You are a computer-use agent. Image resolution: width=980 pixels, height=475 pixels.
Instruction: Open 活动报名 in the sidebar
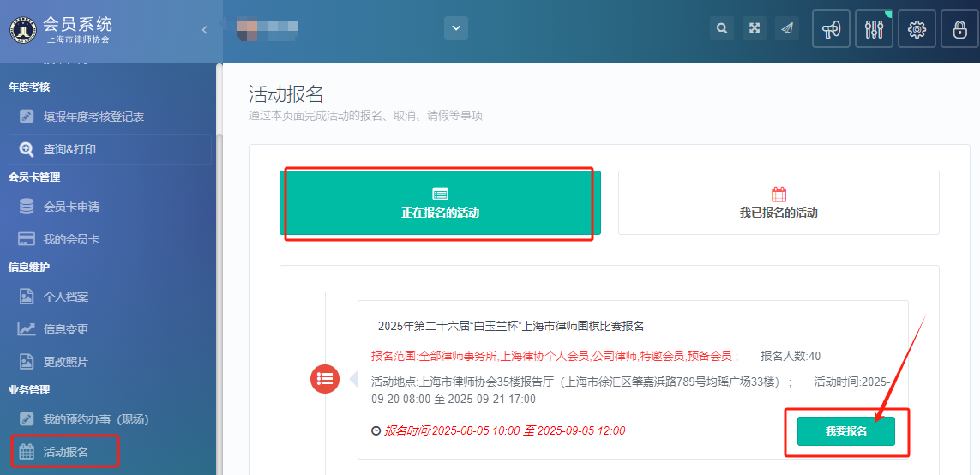click(65, 451)
